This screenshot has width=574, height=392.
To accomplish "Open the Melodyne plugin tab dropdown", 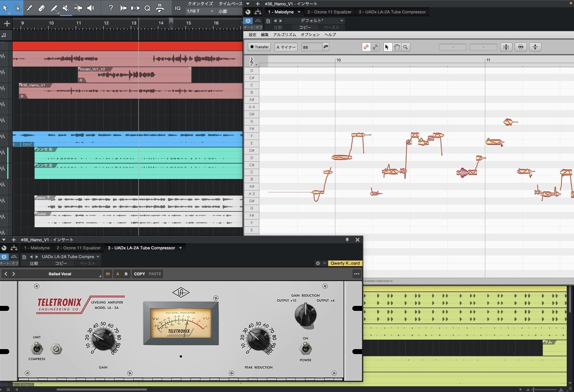I will point(299,12).
